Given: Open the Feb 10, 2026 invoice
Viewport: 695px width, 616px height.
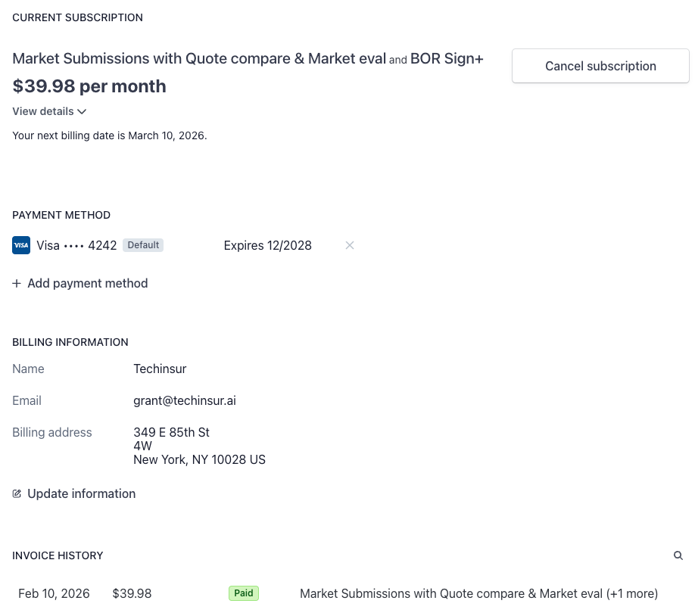Looking at the screenshot, I should (x=54, y=593).
